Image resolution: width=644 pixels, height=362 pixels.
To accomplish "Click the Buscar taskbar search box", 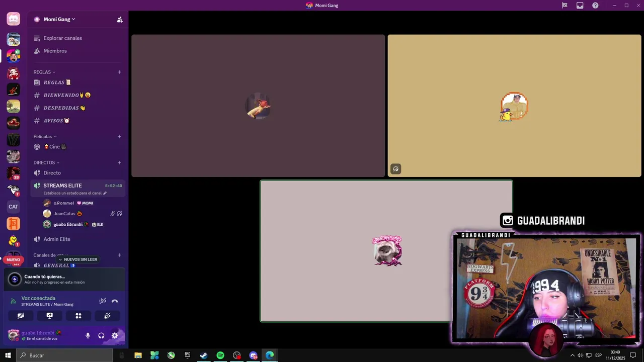I will pyautogui.click(x=64, y=355).
